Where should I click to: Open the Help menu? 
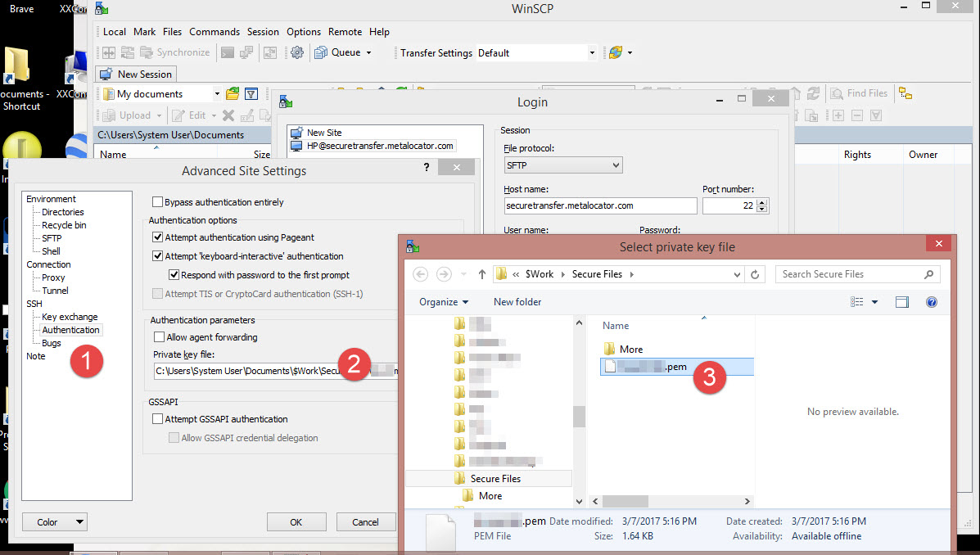[379, 32]
